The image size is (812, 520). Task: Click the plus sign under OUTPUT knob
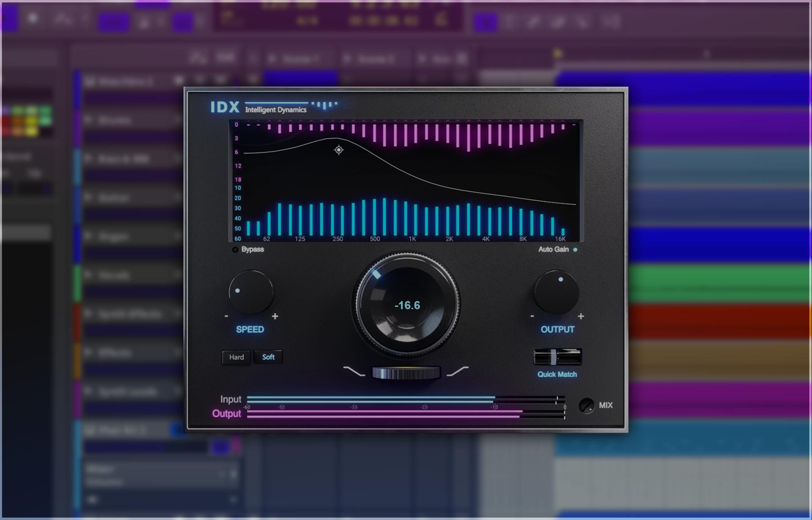pos(581,316)
